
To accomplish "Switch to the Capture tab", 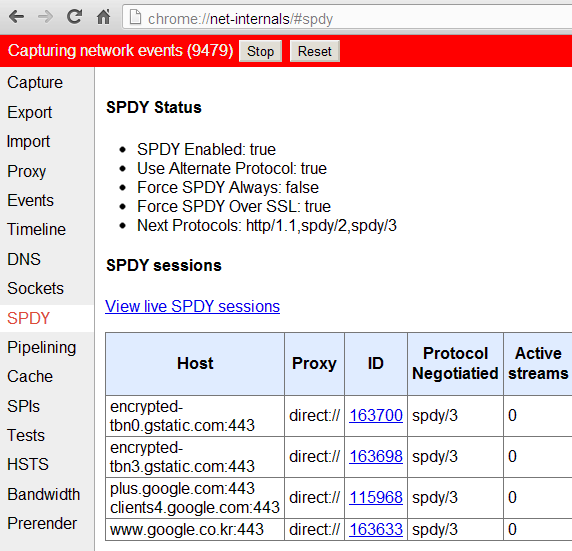I will [35, 82].
